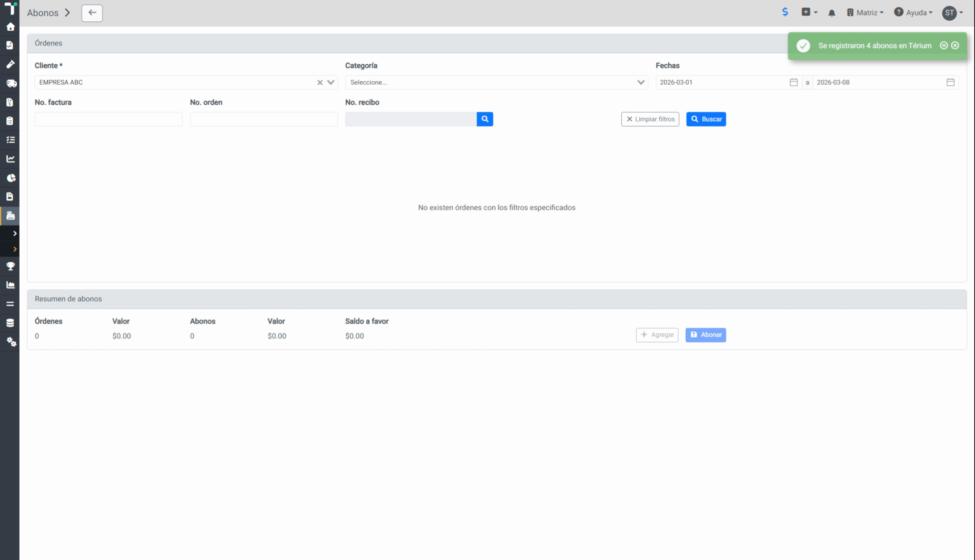
Task: Open the pie chart icon in sidebar
Action: 11,178
